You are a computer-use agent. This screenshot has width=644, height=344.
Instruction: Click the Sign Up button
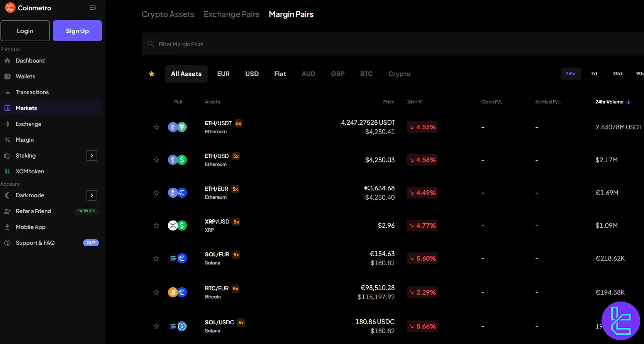coord(77,31)
